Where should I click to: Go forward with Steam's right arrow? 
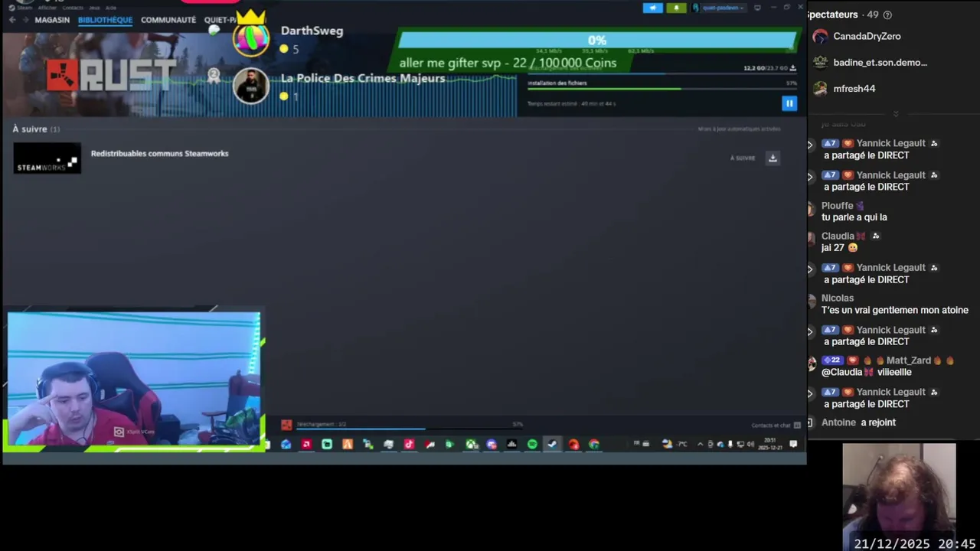coord(25,20)
